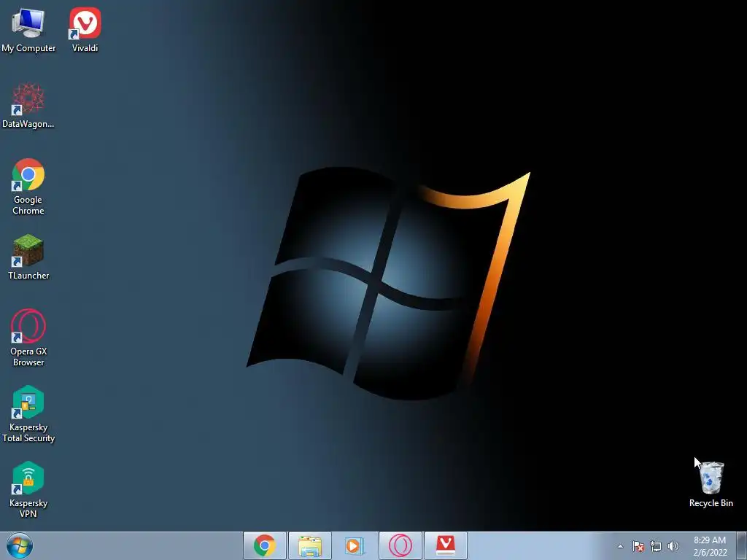The image size is (747, 560).
Task: Select the TLauncher Minecraft block icon
Action: 28,251
